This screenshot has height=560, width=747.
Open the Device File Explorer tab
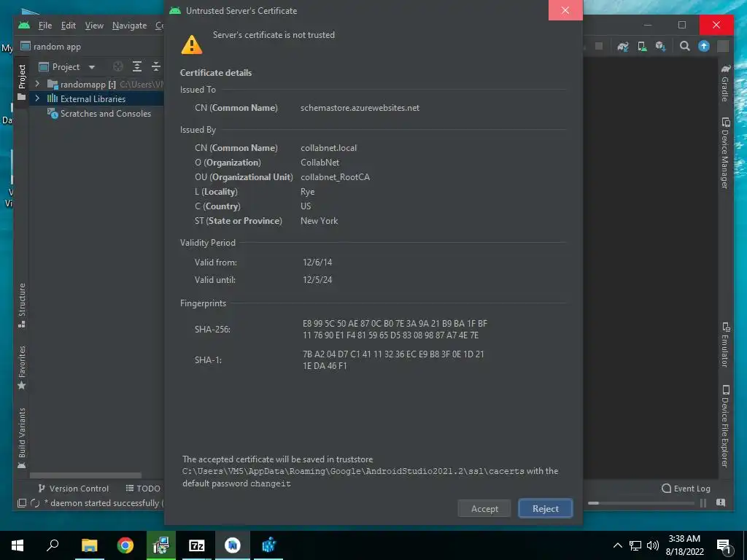[x=725, y=426]
